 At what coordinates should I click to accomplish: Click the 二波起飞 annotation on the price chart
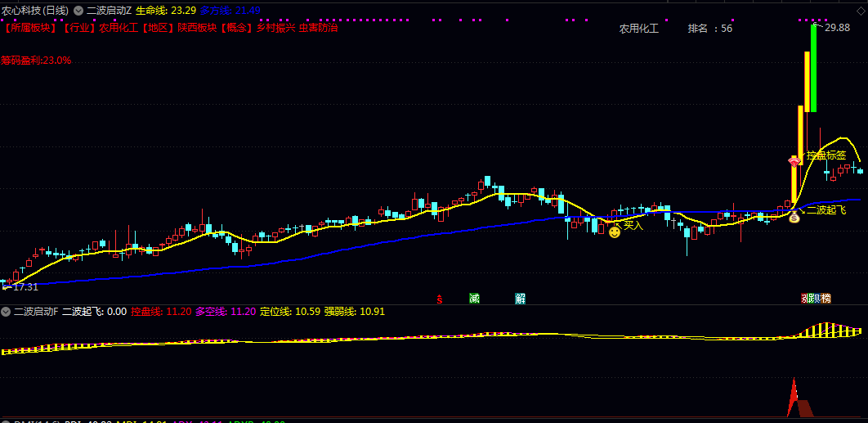coord(826,210)
